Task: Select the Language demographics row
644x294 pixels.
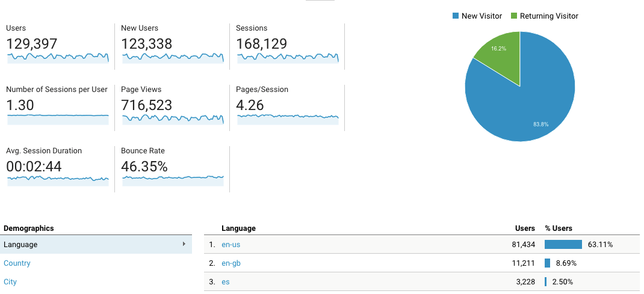Action: click(96, 244)
